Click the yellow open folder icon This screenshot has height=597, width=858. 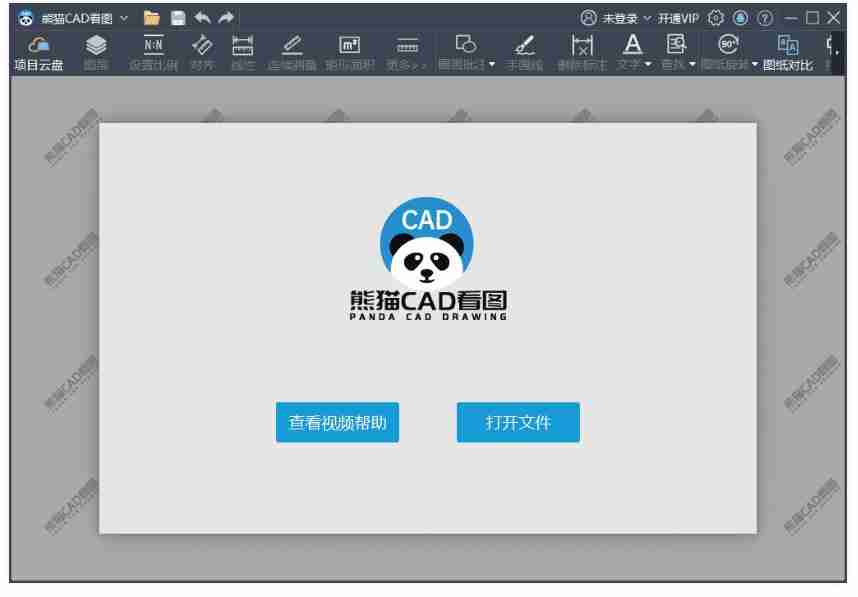tap(152, 18)
